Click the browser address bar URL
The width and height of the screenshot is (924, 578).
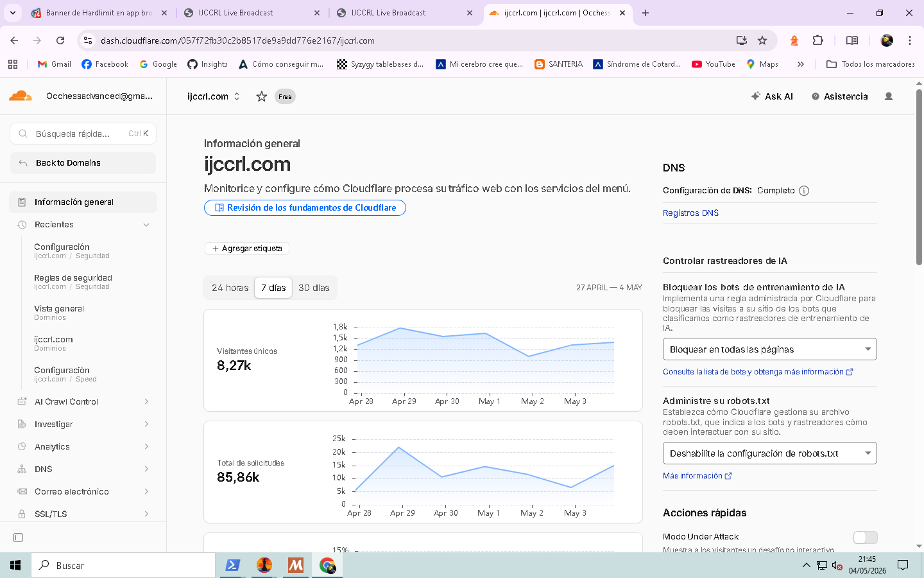point(237,40)
